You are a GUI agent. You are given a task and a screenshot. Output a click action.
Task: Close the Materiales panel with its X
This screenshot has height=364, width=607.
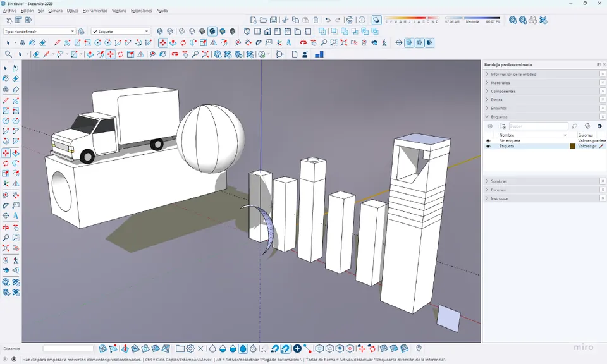point(603,82)
